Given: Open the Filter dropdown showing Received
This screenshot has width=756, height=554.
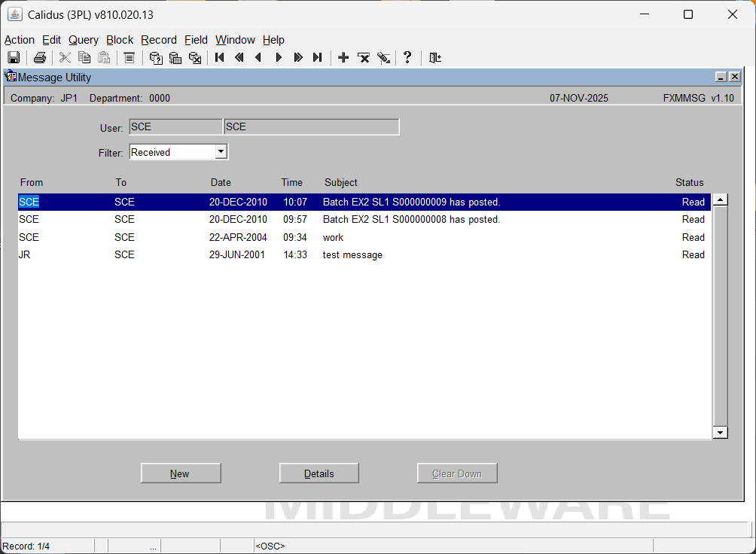Looking at the screenshot, I should pos(221,152).
